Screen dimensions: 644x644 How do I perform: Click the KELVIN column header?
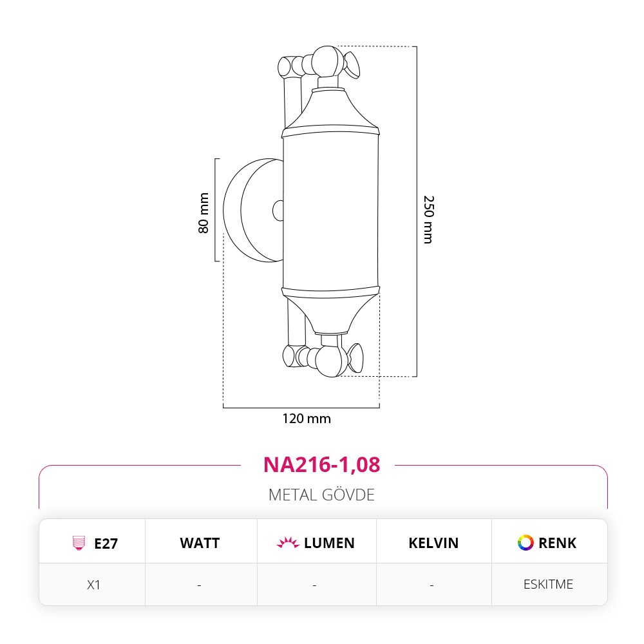pyautogui.click(x=433, y=543)
